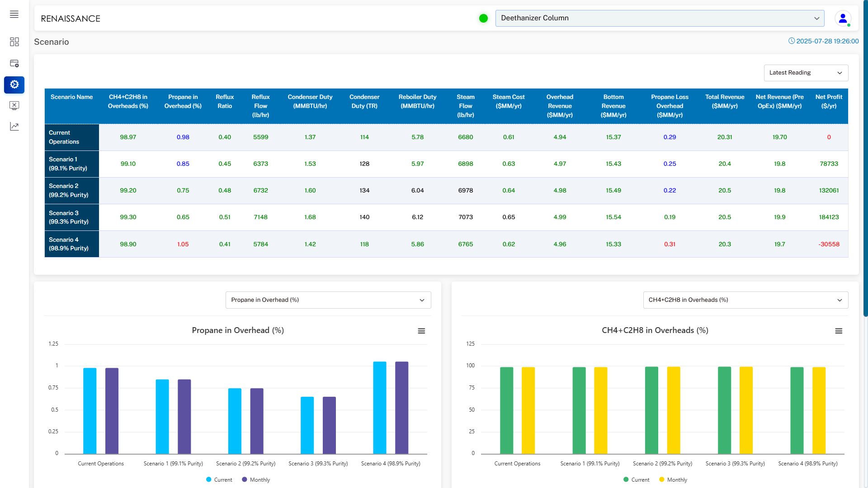Toggle Monthly series in CH4+C2H8 chart legend
This screenshot has width=868, height=488.
673,480
